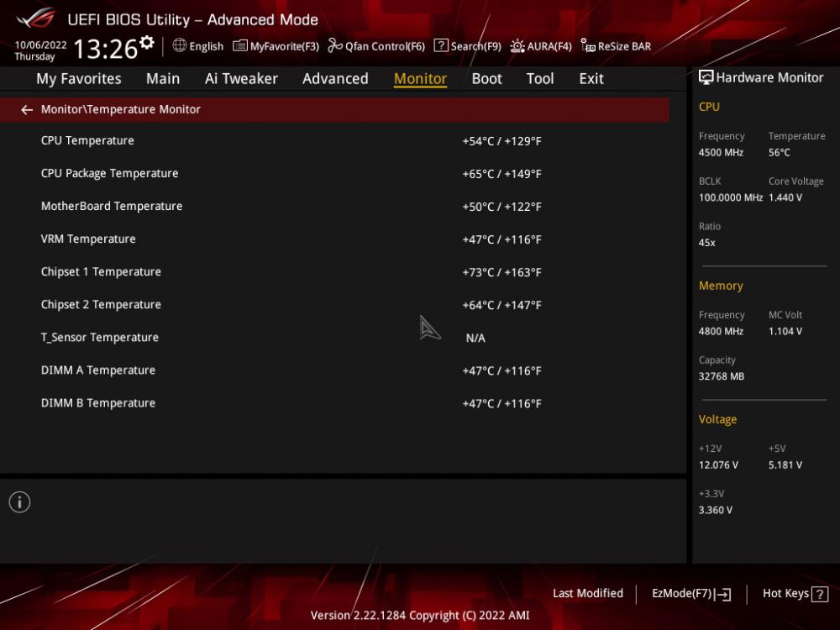The height and width of the screenshot is (630, 840).
Task: Click the 3.360 V reading
Action: pyautogui.click(x=716, y=510)
